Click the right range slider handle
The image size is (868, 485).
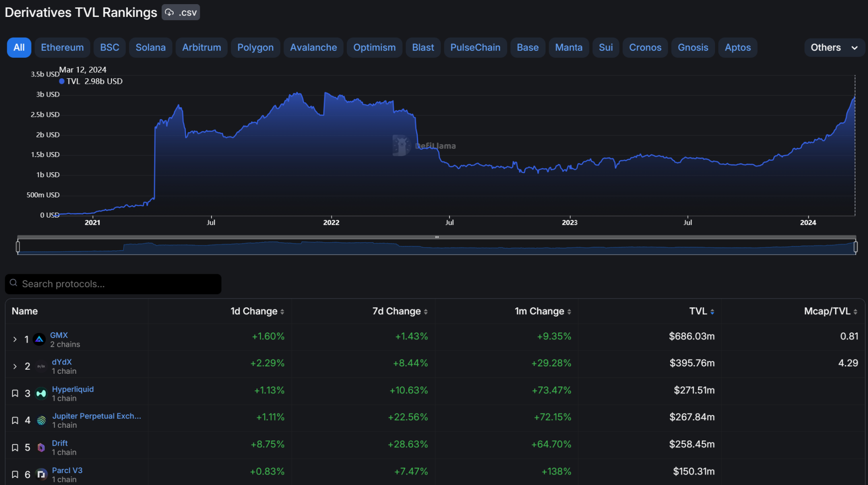coord(856,247)
